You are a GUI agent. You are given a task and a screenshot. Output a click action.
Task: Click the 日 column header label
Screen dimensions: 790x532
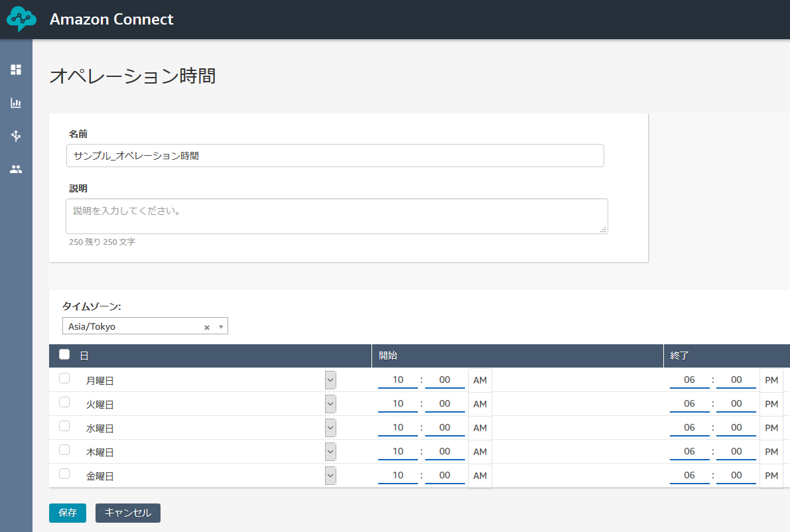click(84, 356)
